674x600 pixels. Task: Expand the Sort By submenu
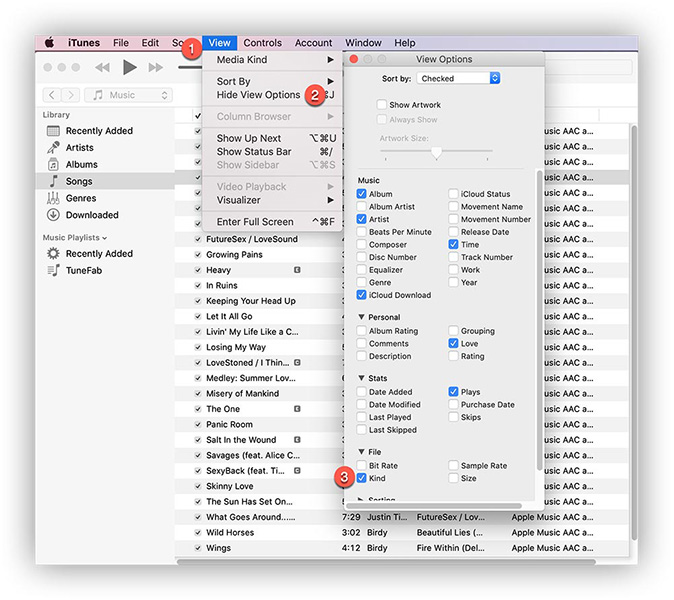[272, 81]
